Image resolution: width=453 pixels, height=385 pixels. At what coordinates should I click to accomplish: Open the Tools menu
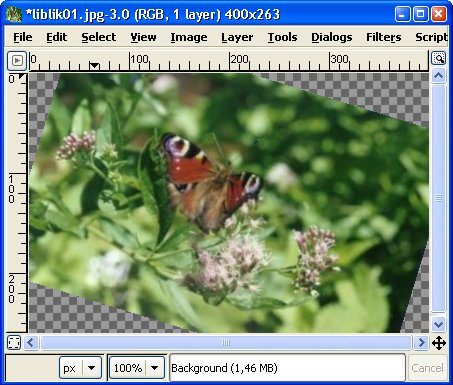[x=282, y=37]
